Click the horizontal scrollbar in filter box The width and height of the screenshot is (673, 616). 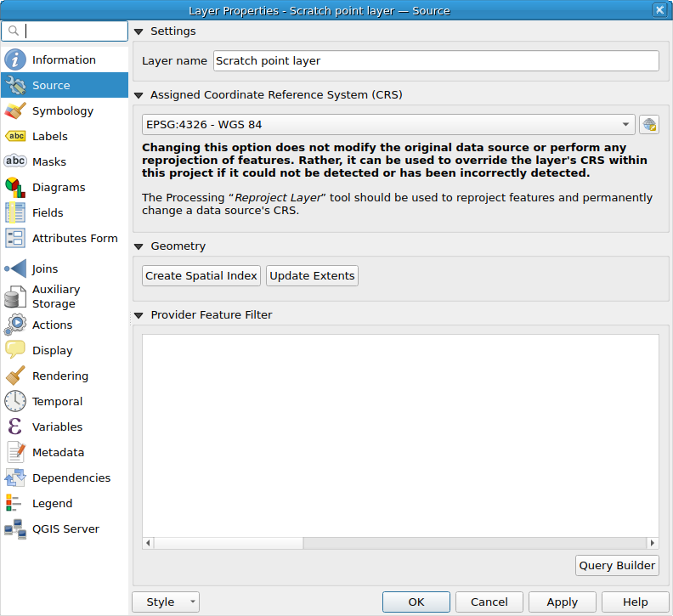pos(400,543)
